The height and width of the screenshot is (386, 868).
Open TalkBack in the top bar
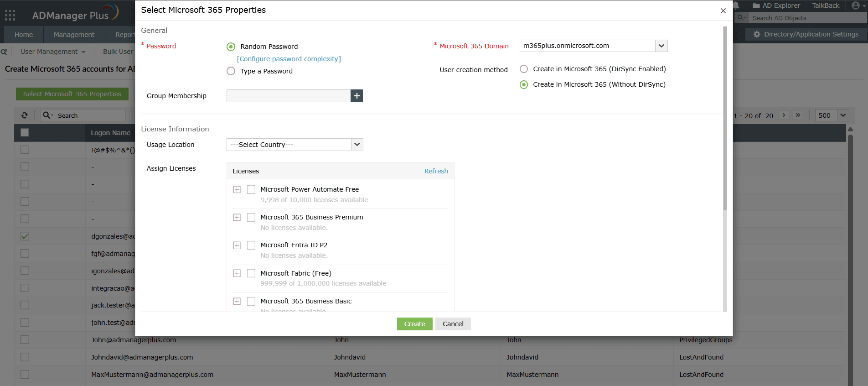tap(825, 5)
